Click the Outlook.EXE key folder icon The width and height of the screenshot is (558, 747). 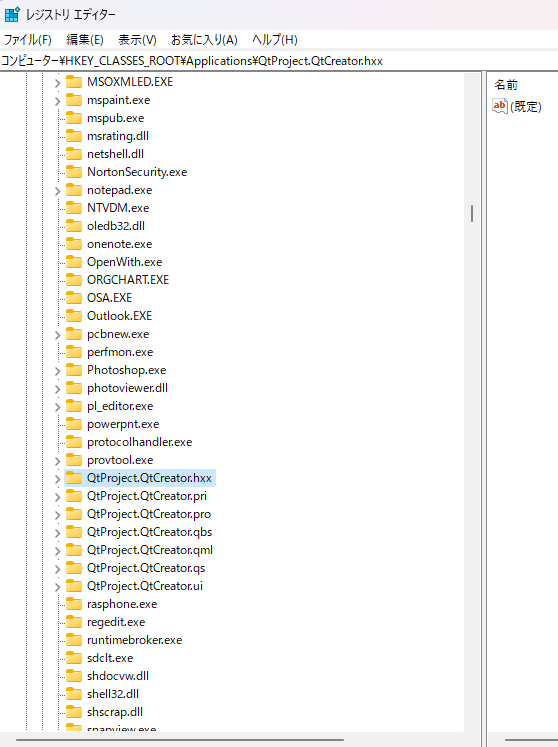coord(74,315)
